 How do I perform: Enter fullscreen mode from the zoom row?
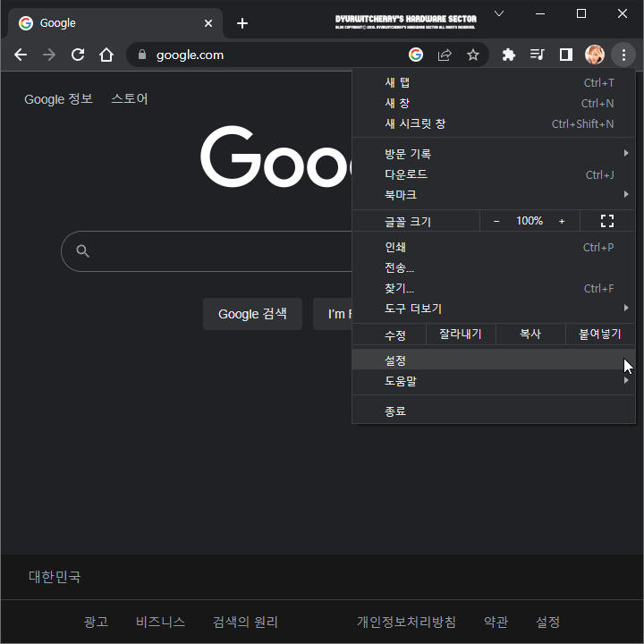coord(607,221)
